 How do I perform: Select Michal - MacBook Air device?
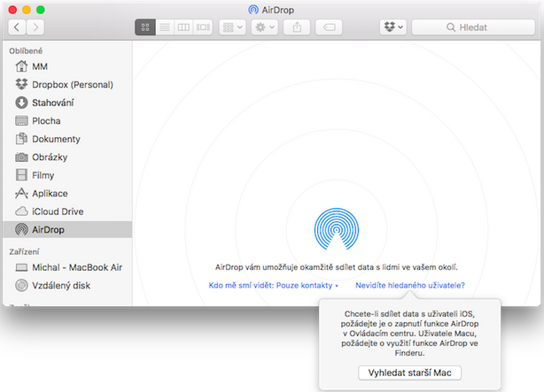[67, 267]
